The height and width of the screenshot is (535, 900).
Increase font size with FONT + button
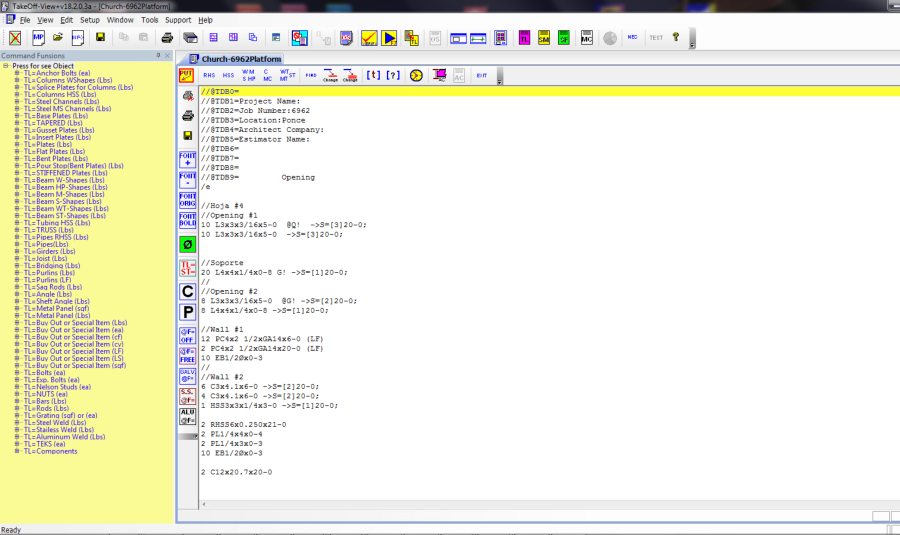[x=187, y=159]
